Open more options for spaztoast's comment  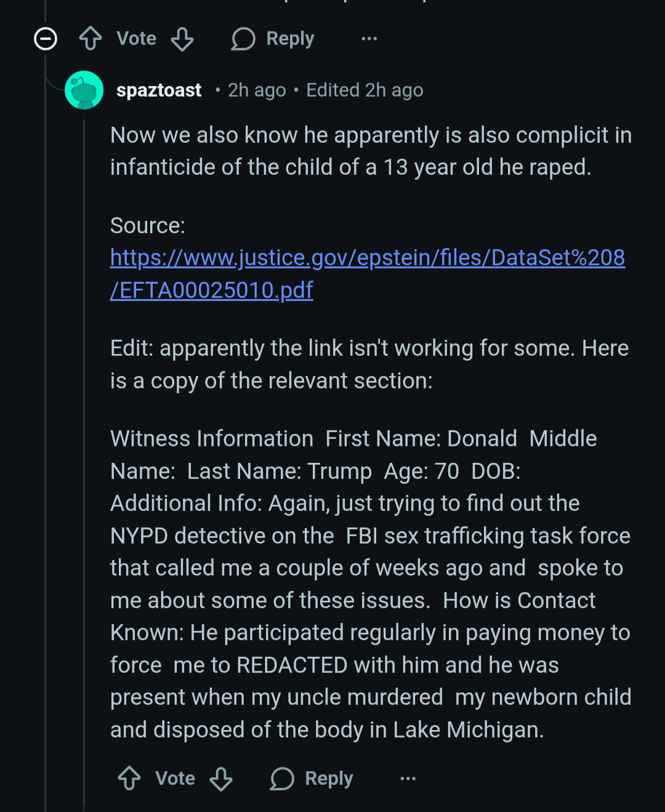(408, 779)
